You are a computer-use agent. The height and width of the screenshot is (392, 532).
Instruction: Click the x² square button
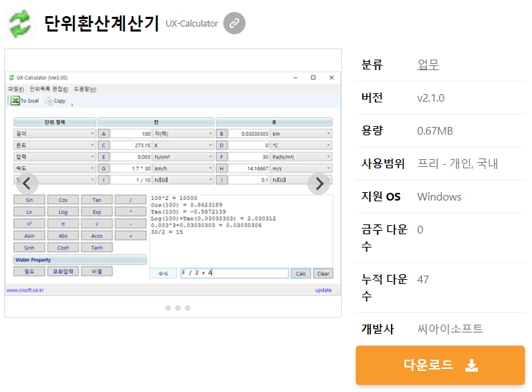[x=29, y=224]
